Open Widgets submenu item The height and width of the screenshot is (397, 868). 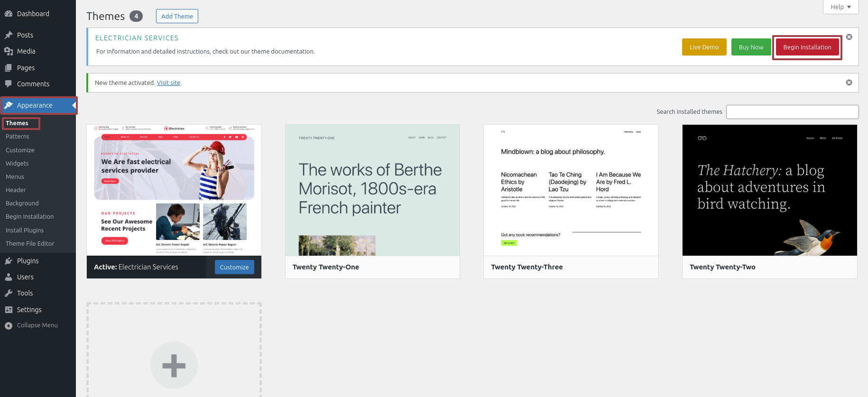click(x=17, y=164)
